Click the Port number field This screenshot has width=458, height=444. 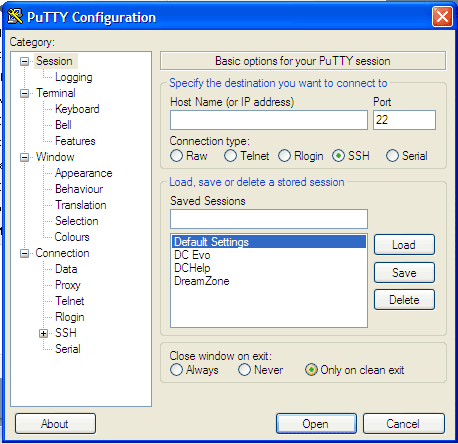[404, 120]
